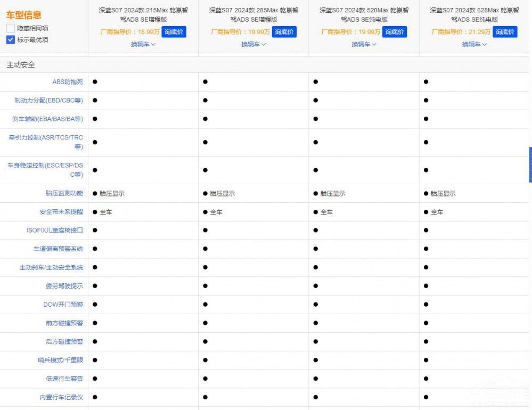Expand 换辆车 under the 285Max model
The image size is (532, 410).
tap(253, 44)
